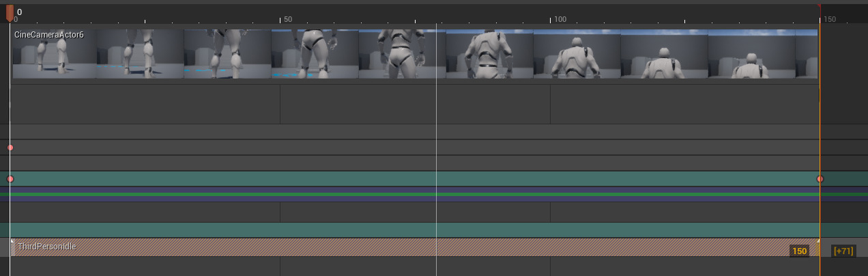Click the playhead handle at frame 0
This screenshot has height=276, width=868.
pyautogui.click(x=10, y=12)
